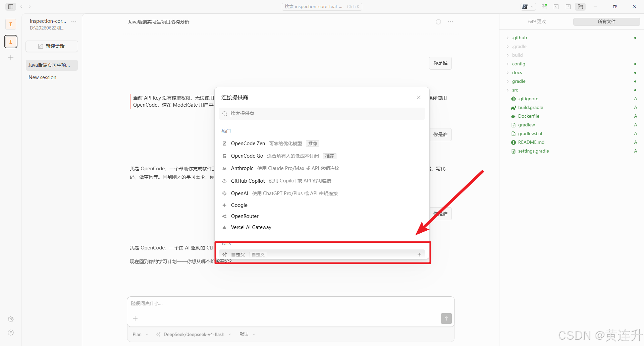Open the README.md file
The width and height of the screenshot is (644, 346).
click(x=531, y=142)
